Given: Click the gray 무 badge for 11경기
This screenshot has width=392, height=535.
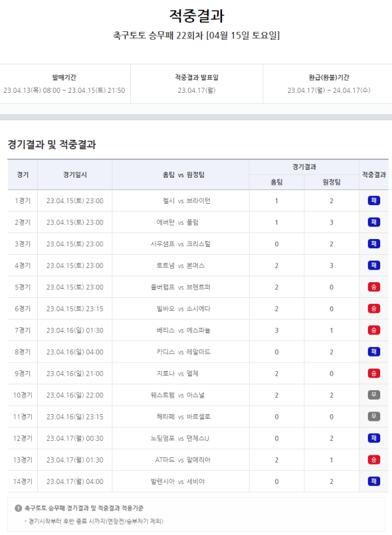Looking at the screenshot, I should 374,417.
